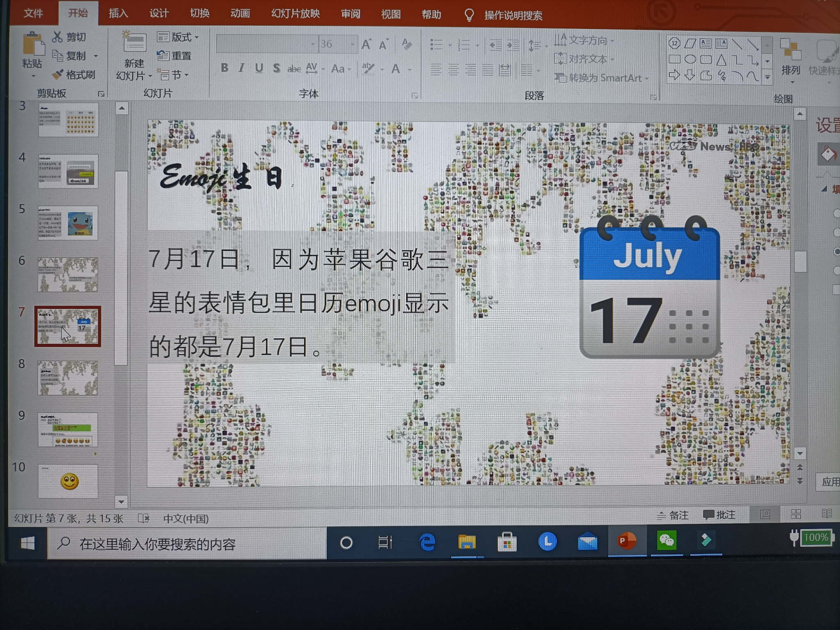Viewport: 840px width, 630px height.
Task: Click the decrease indent icon
Action: coord(496,45)
